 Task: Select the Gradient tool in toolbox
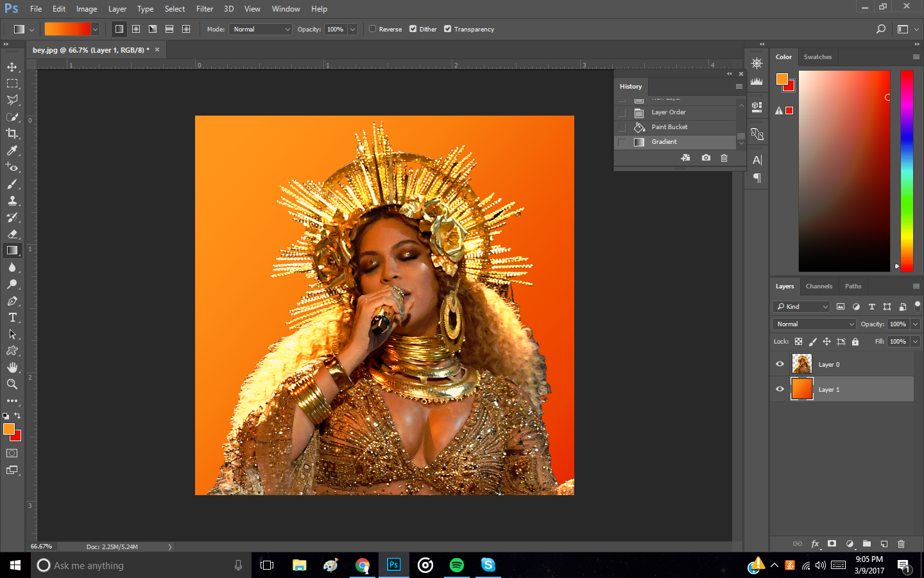[12, 250]
